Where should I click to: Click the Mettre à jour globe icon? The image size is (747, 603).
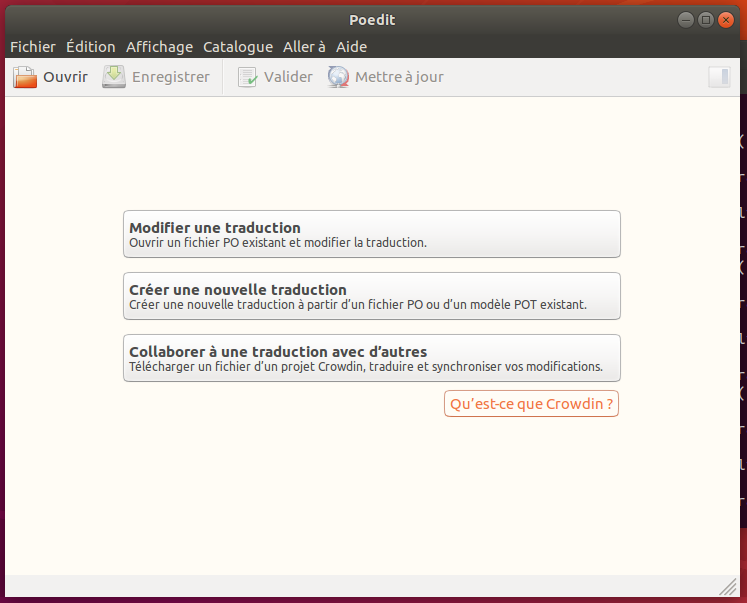338,77
